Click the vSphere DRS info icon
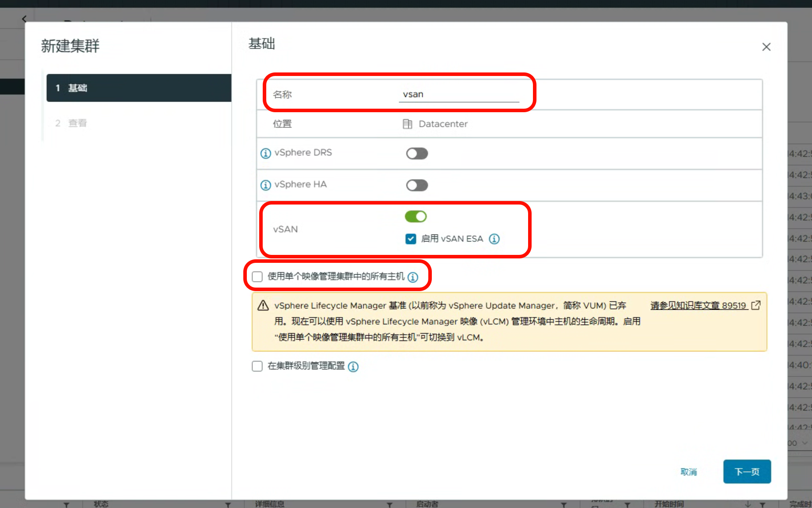The width and height of the screenshot is (812, 508). [x=265, y=153]
